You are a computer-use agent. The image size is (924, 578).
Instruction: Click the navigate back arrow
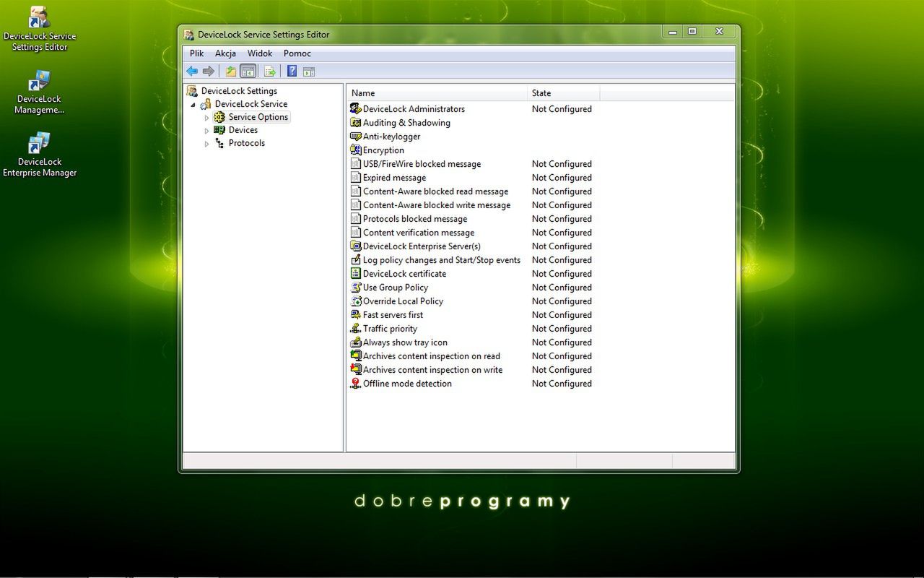192,70
